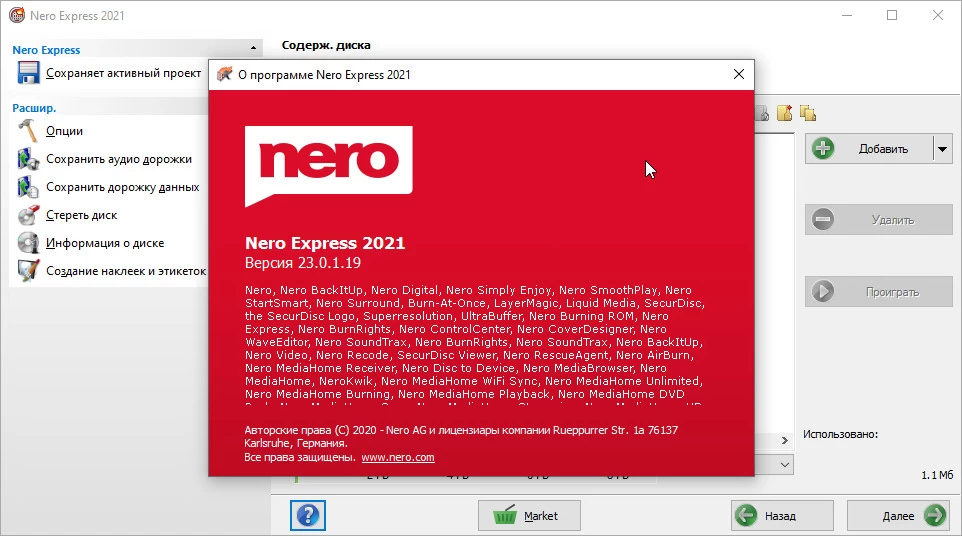The height and width of the screenshot is (536, 962).
Task: Click the new folder icon in toolbar
Action: click(x=785, y=112)
